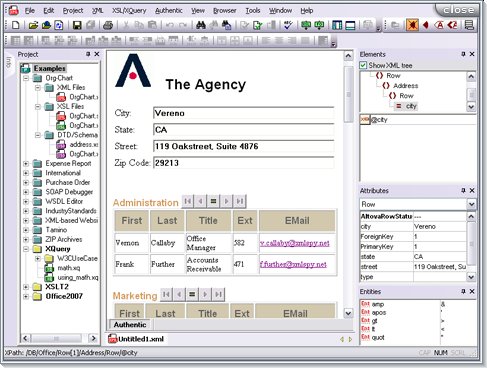Click the green checkmark validate document icon

pos(258,25)
